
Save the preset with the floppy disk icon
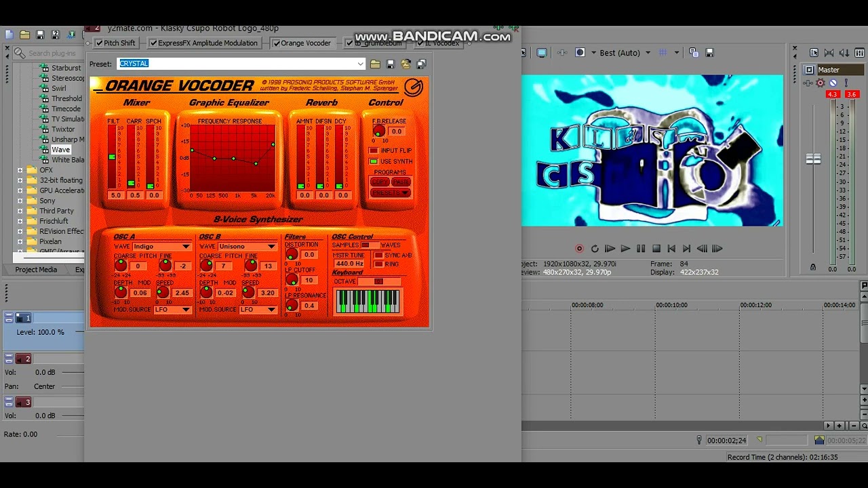pos(390,64)
